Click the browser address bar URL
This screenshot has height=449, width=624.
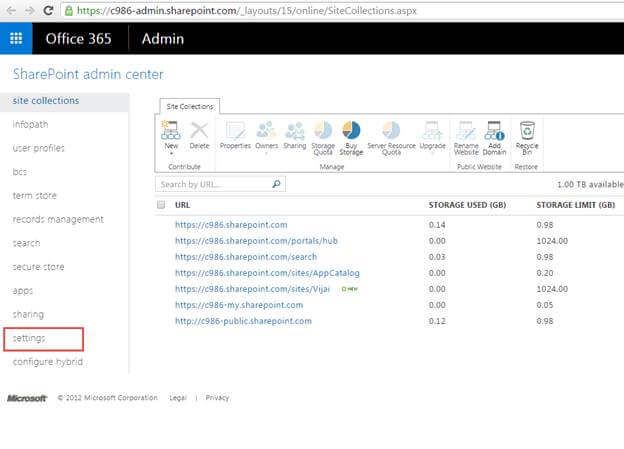(247, 11)
